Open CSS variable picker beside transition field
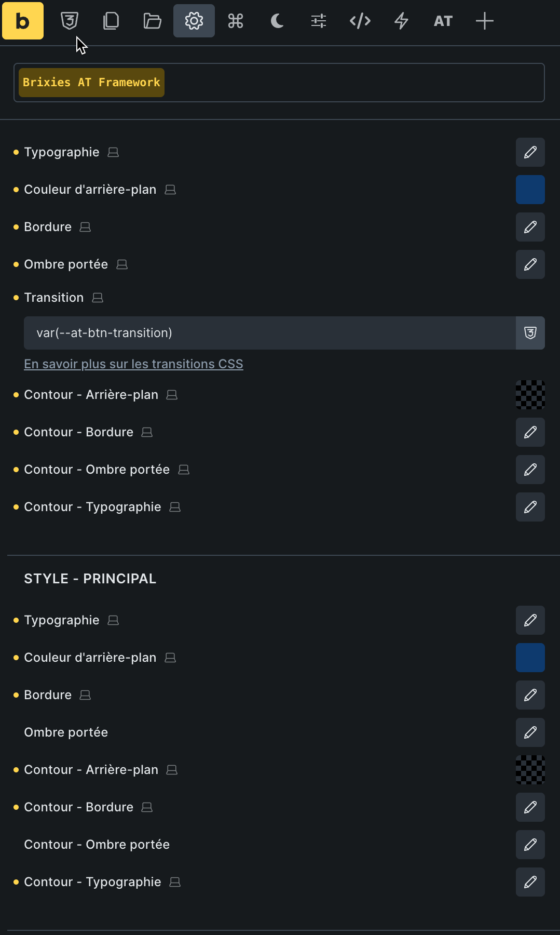This screenshot has height=935, width=560. [530, 333]
